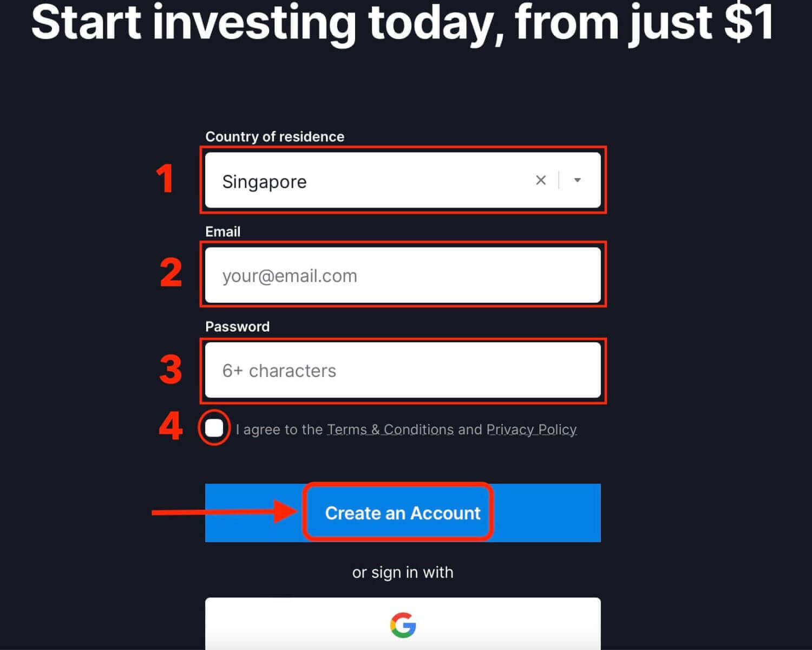The width and height of the screenshot is (812, 650).
Task: Clear the Singapore country selection
Action: point(540,180)
